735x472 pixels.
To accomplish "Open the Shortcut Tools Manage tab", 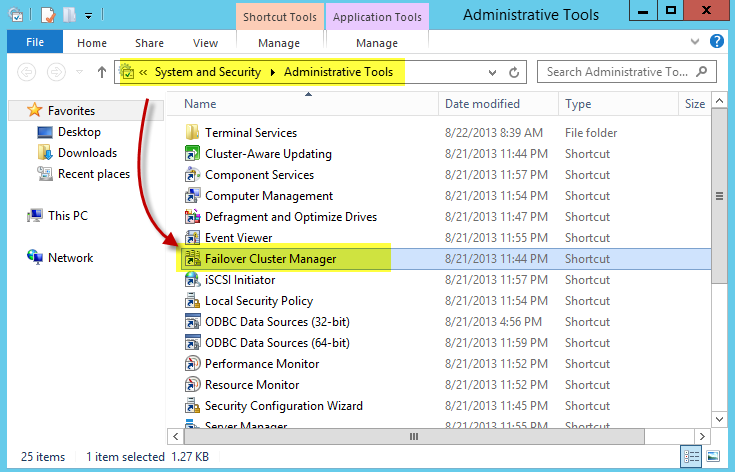I will pos(279,43).
